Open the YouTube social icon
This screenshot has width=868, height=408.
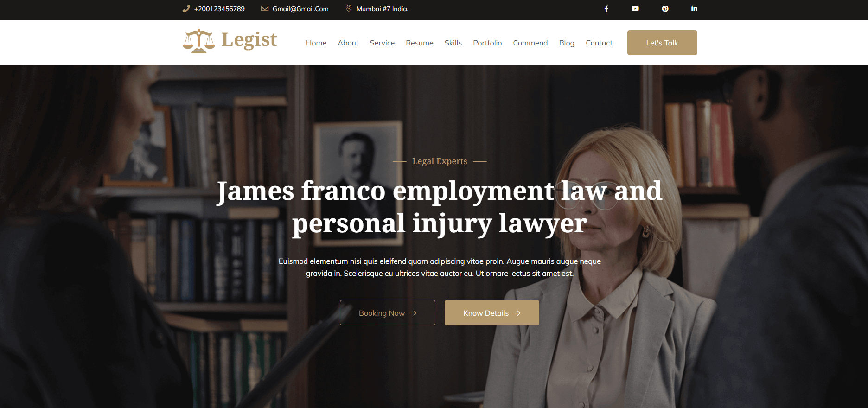click(x=635, y=9)
